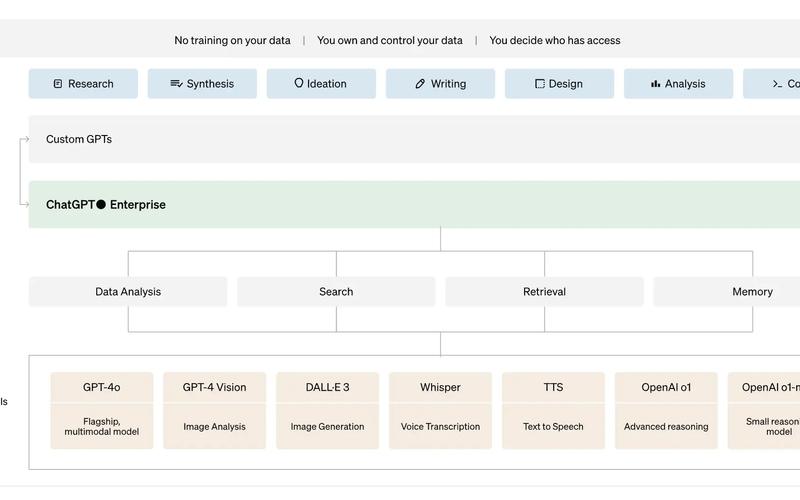Open the Search capability box

(336, 292)
